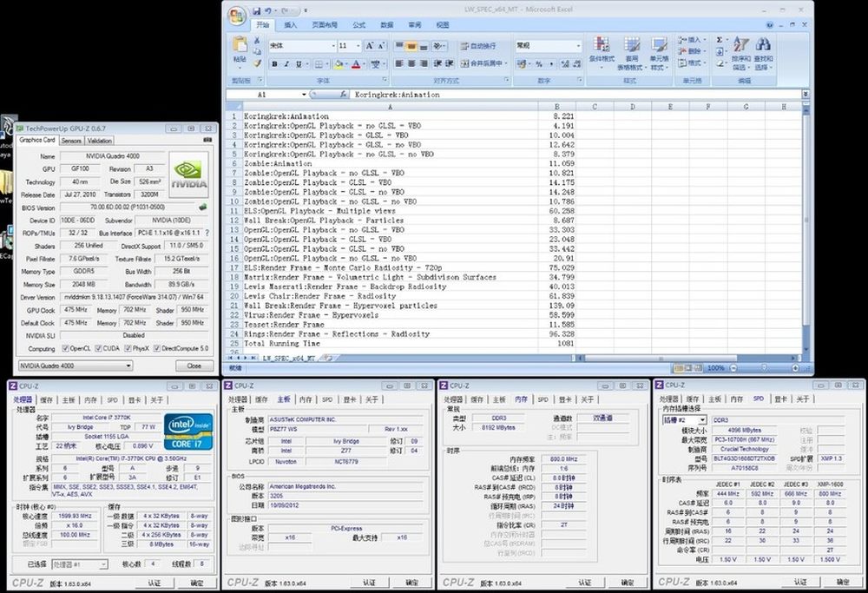868x593 pixels.
Task: Click the Close button in GPU-Z
Action: point(194,366)
